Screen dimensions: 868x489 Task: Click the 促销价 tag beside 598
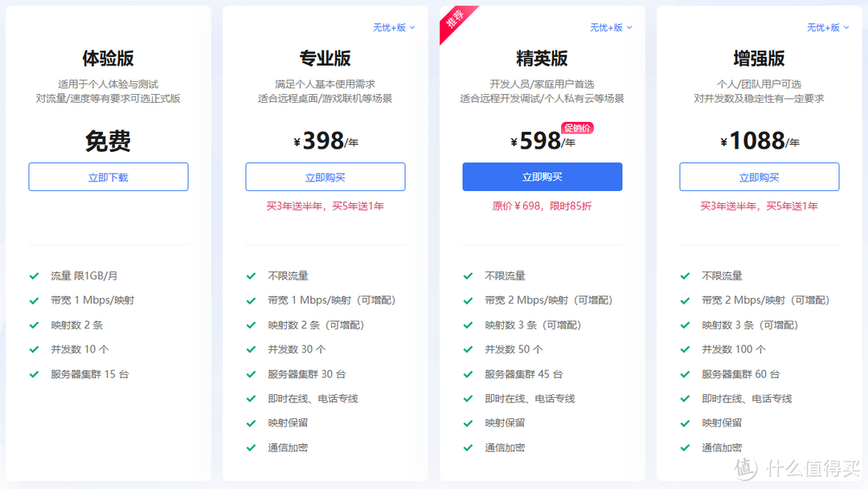[x=578, y=127]
